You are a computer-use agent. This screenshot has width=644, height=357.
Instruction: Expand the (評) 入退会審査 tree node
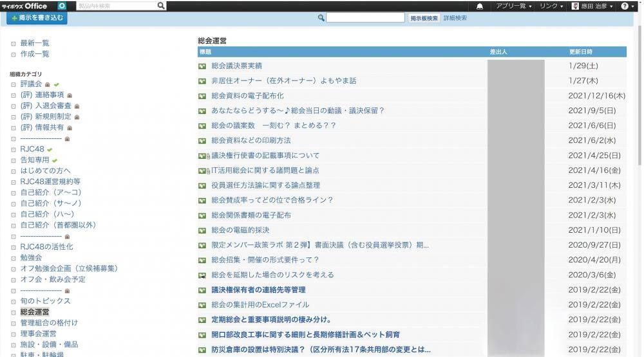(x=14, y=106)
